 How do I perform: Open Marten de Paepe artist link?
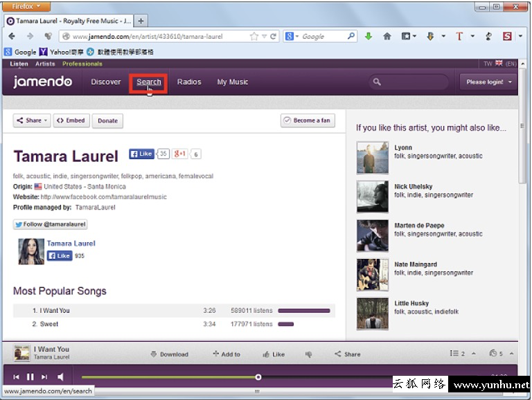click(419, 226)
